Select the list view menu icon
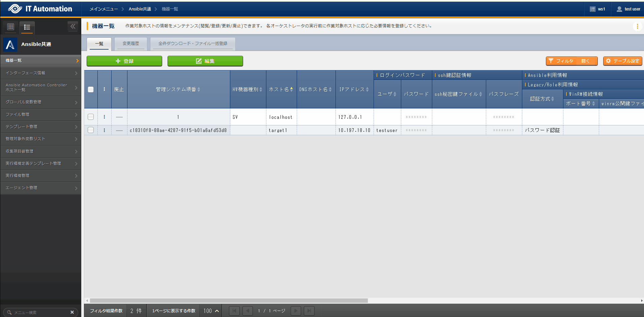 27,27
